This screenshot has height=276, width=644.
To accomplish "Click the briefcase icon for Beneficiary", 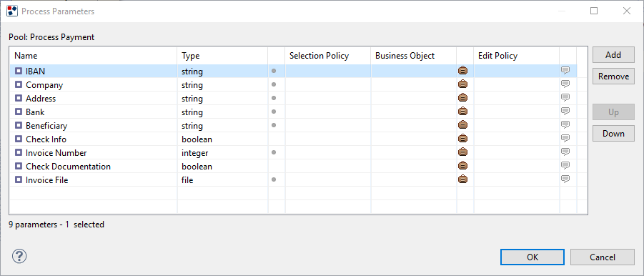I will pos(462,125).
